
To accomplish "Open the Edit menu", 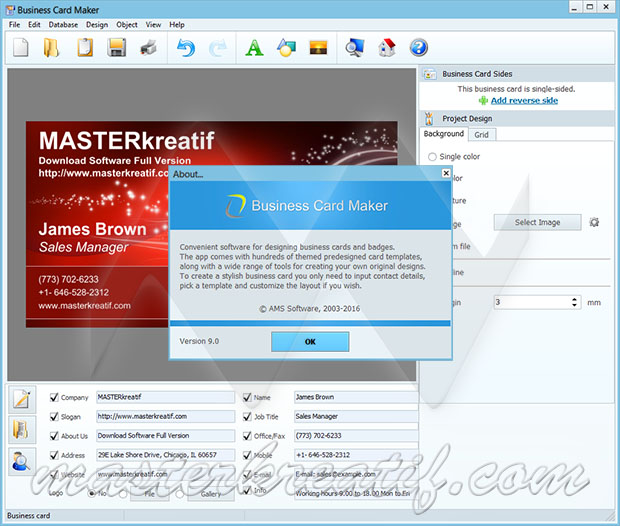I will (x=34, y=25).
